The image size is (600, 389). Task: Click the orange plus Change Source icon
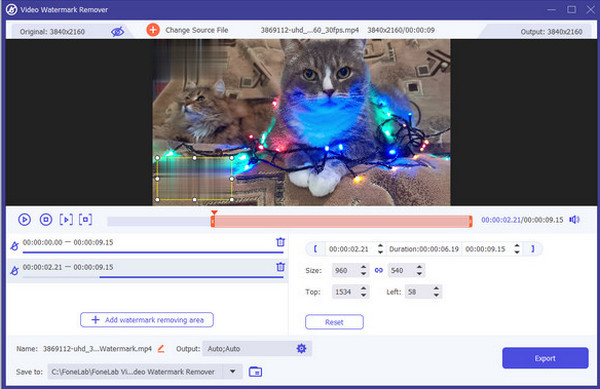pos(153,30)
